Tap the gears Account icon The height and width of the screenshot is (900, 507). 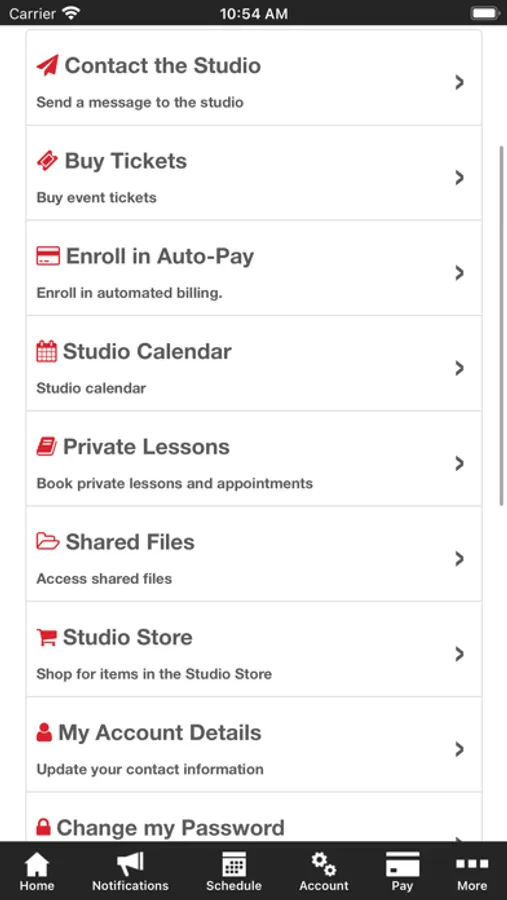324,864
